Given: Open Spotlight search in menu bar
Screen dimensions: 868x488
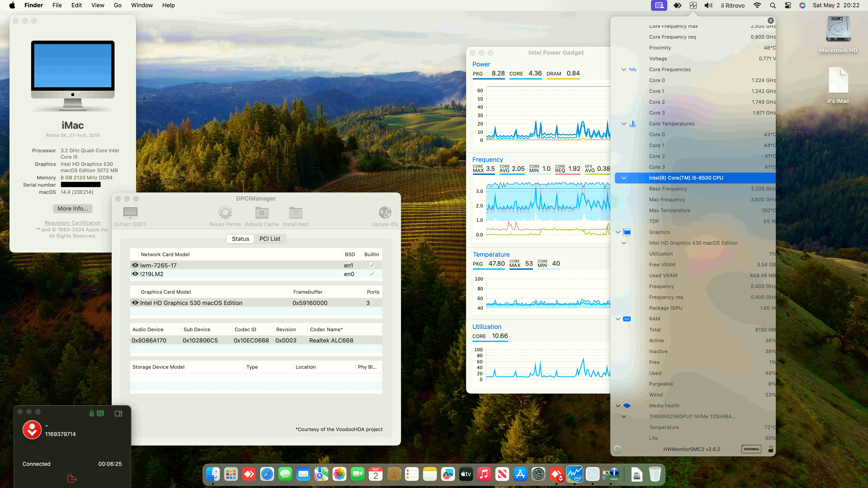Looking at the screenshot, I should point(773,5).
